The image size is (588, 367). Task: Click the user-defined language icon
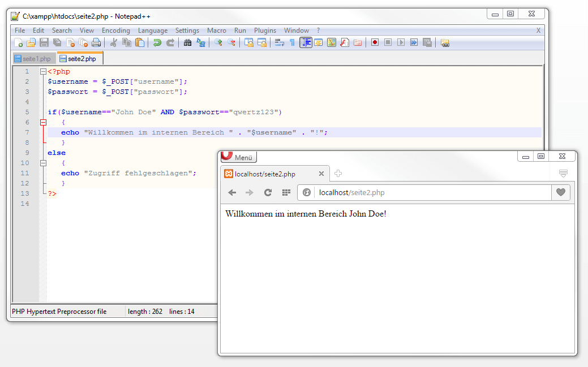(319, 43)
